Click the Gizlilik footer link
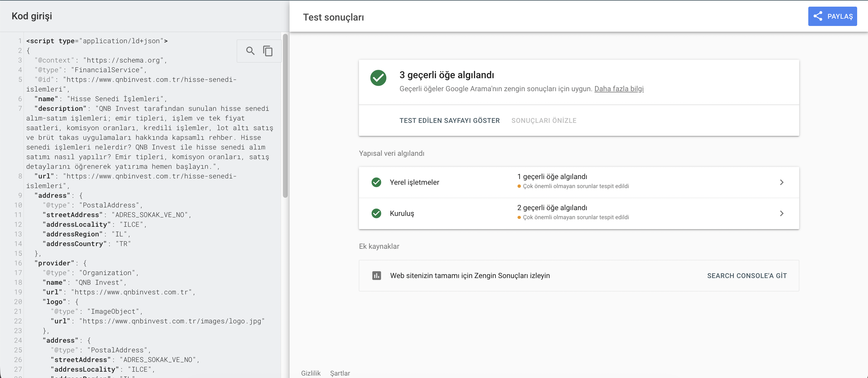Image resolution: width=868 pixels, height=378 pixels. (x=311, y=373)
